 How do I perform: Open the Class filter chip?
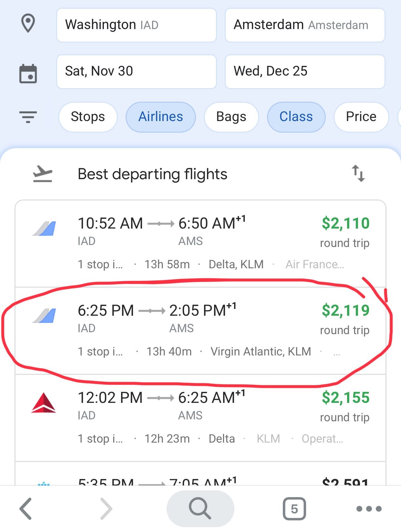click(x=296, y=117)
